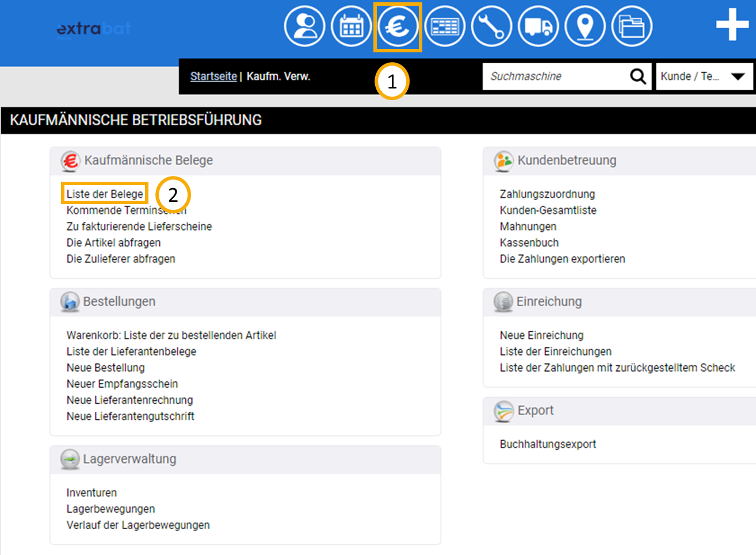
Task: Open Inventuren under Lagerverwaltung
Action: [x=91, y=493]
